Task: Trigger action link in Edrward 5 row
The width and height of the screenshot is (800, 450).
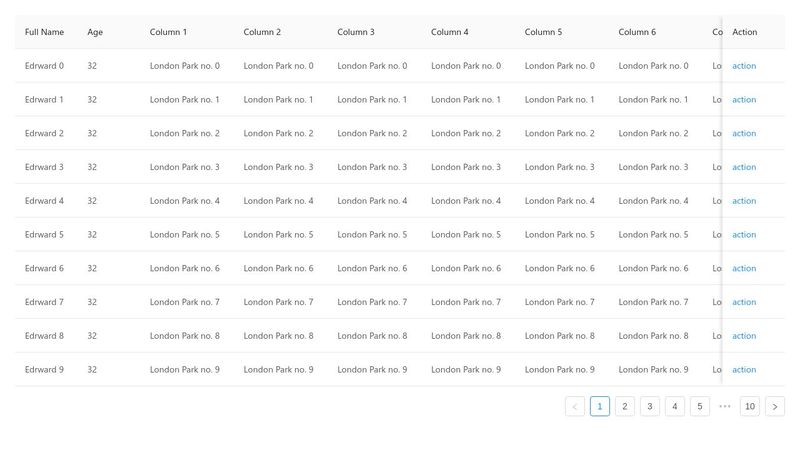Action: coord(744,235)
